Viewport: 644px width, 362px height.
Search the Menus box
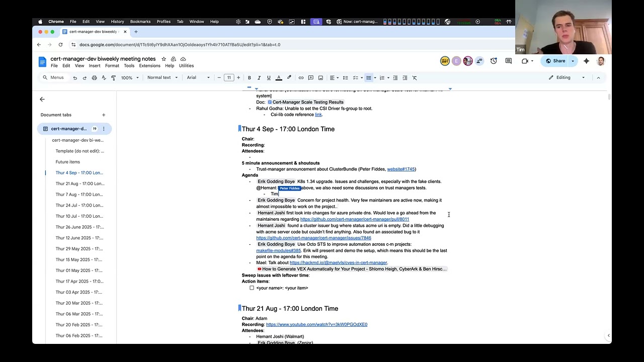tap(53, 77)
